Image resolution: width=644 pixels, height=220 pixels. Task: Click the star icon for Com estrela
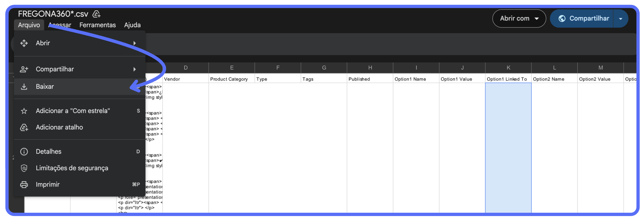click(x=24, y=111)
